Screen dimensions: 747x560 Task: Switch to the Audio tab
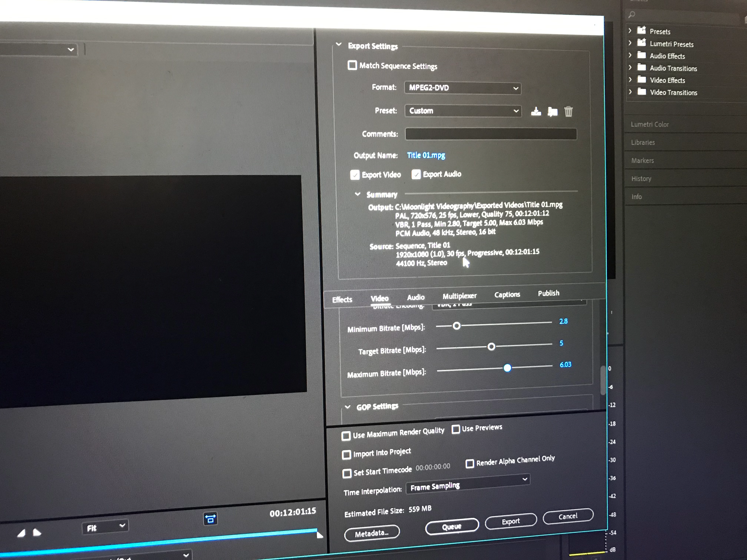(x=415, y=297)
